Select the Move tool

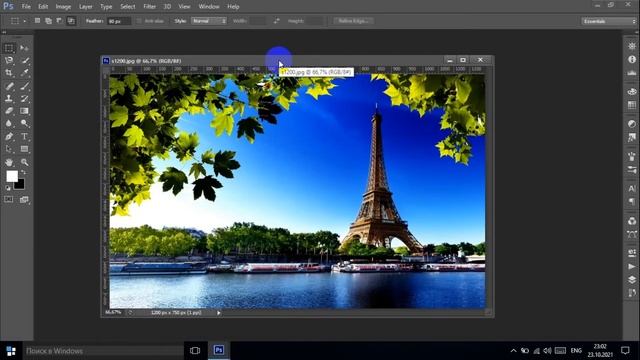coord(24,48)
